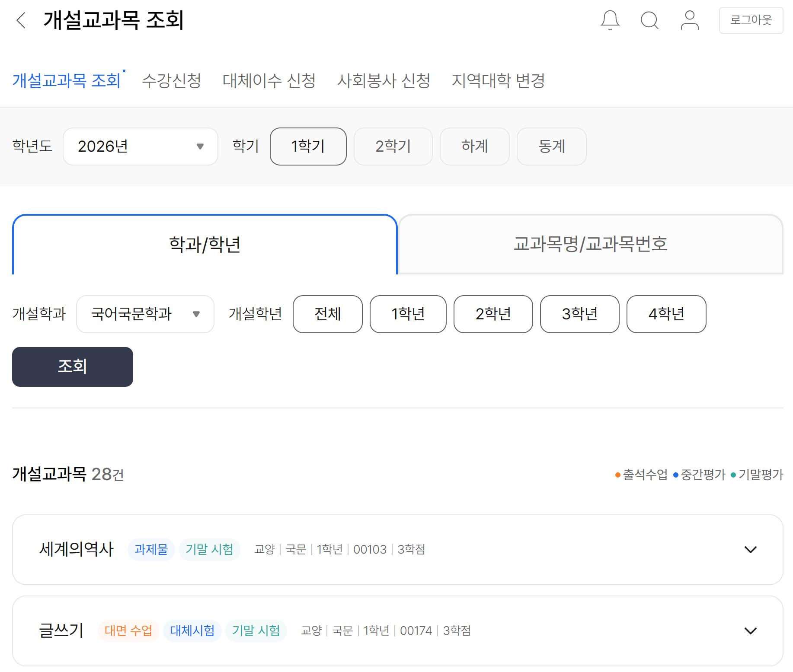Click the 조회 search button
Screen dimensions: 793x672
coord(72,366)
